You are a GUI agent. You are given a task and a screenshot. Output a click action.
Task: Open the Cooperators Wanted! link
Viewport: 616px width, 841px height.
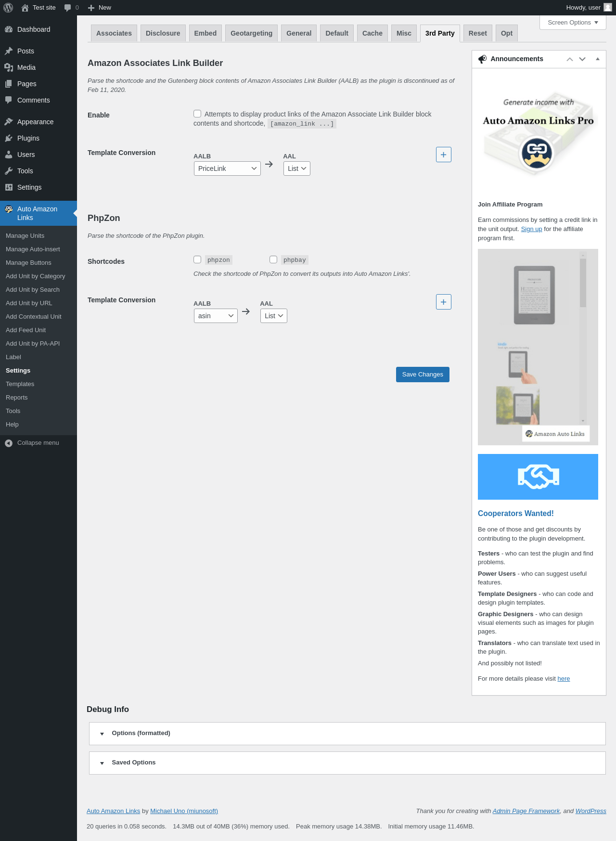[516, 514]
